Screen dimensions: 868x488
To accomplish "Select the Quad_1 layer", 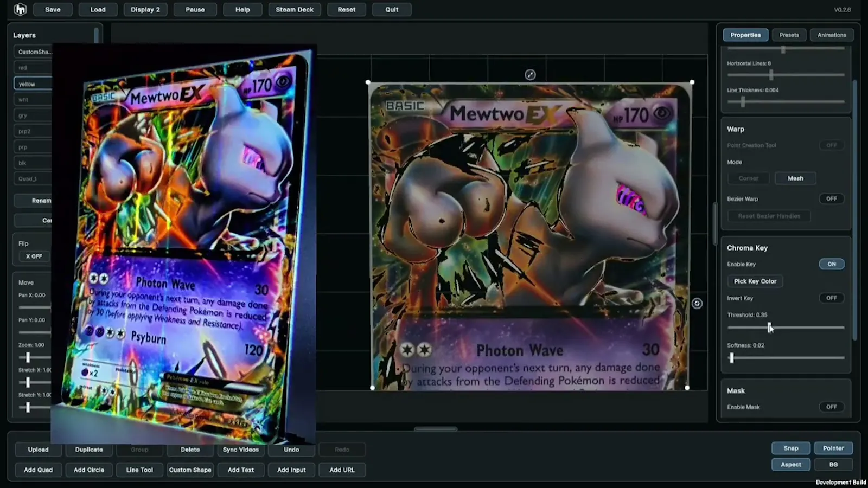I will (34, 179).
